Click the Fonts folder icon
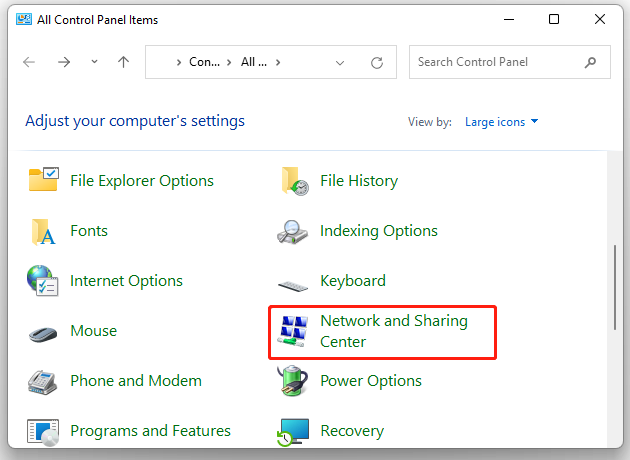This screenshot has width=630, height=460. tap(43, 232)
